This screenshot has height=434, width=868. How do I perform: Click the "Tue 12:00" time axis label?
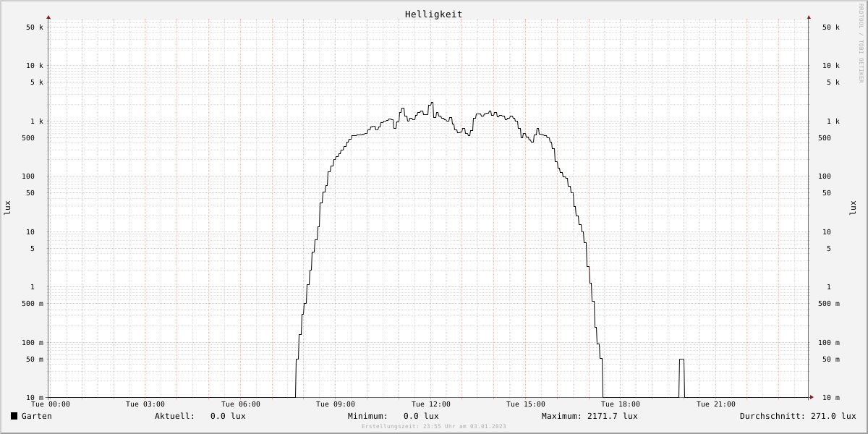pyautogui.click(x=431, y=404)
